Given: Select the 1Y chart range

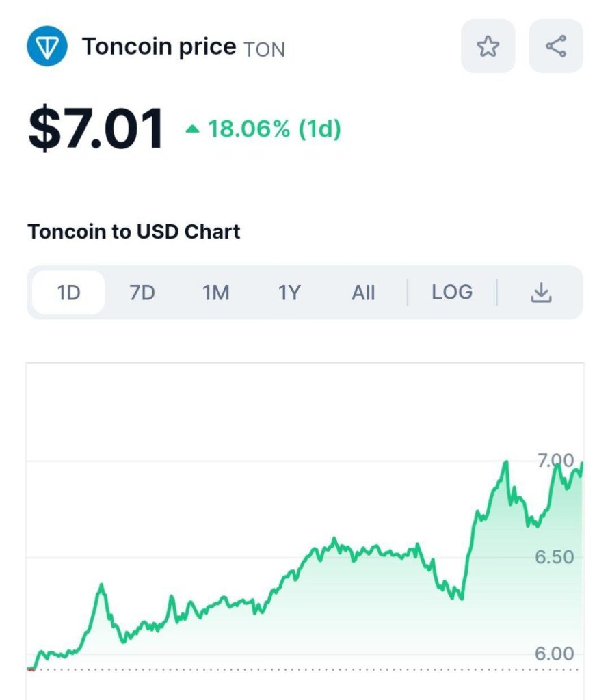Looking at the screenshot, I should point(289,293).
